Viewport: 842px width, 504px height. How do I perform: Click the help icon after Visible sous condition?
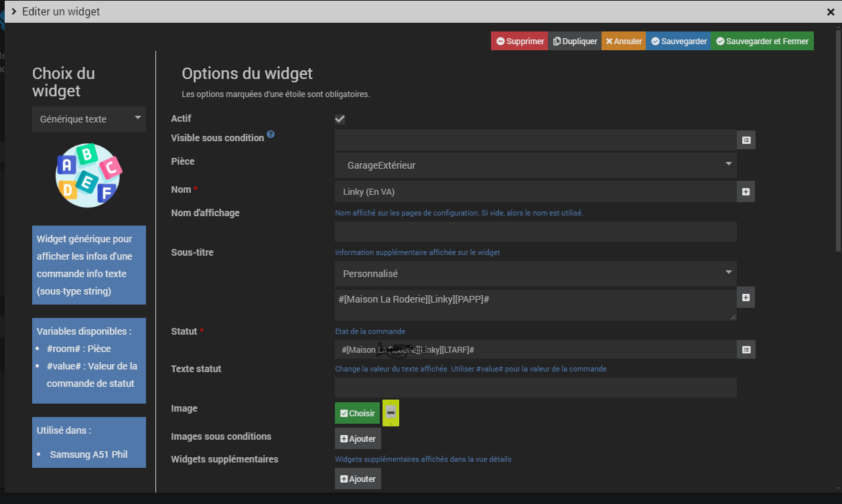click(271, 135)
